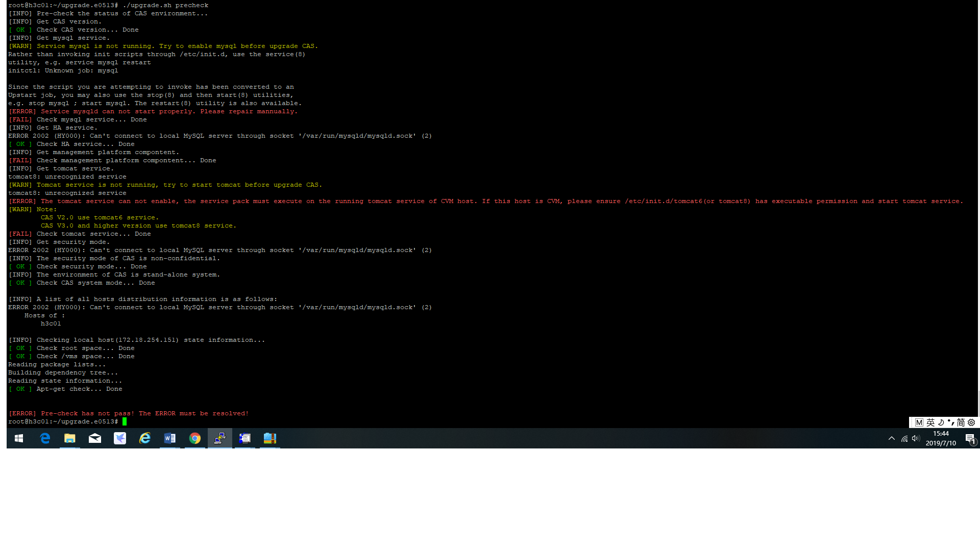The image size is (980, 551).
Task: Open the clock and calendar flyout
Action: [x=941, y=439]
